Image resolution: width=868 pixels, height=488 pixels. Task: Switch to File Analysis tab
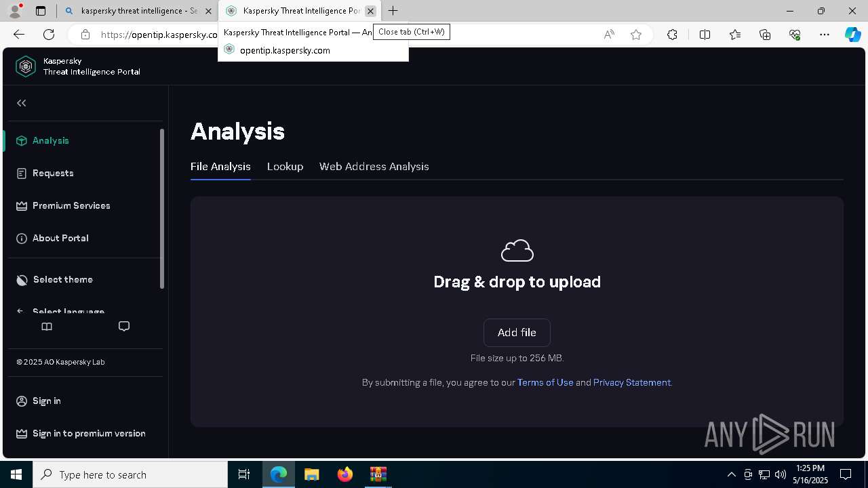pos(220,166)
